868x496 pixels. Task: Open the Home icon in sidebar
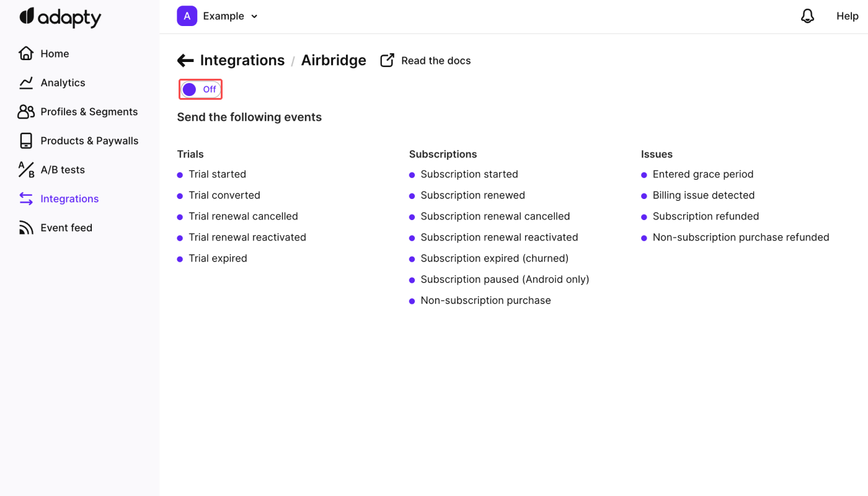26,53
